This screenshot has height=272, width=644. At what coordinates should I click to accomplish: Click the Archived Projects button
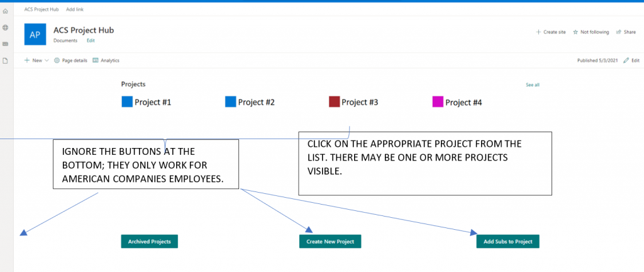149,242
